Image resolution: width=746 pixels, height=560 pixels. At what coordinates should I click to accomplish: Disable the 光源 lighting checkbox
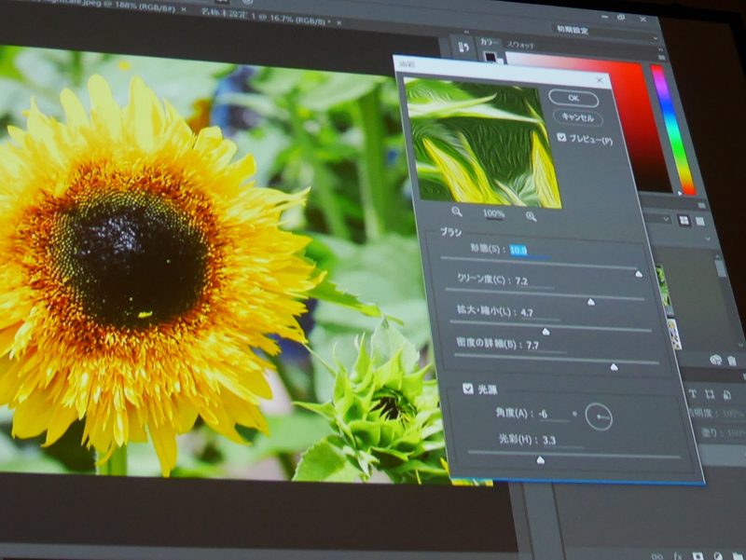coord(467,388)
